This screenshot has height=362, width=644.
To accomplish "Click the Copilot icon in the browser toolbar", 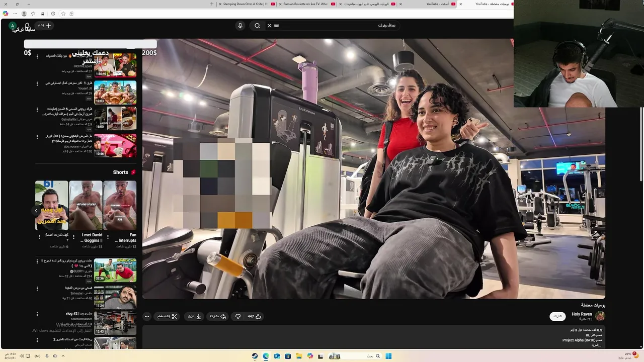I will pos(6,14).
